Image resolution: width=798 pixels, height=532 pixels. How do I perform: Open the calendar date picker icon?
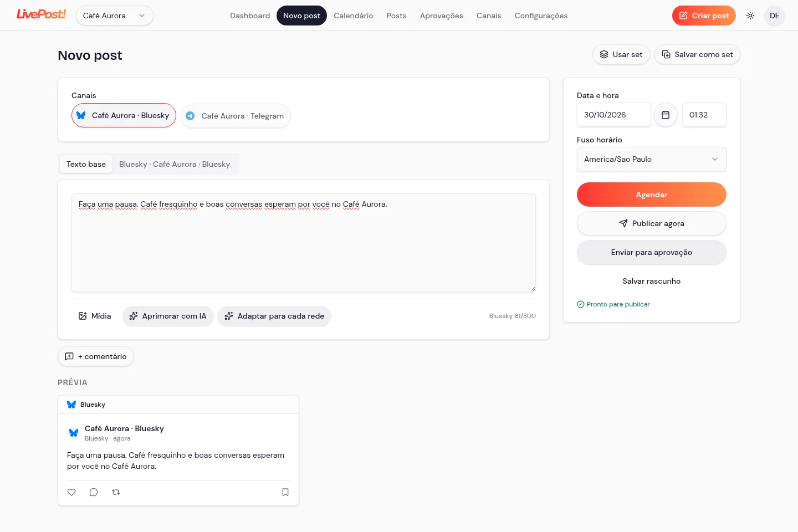pyautogui.click(x=666, y=115)
